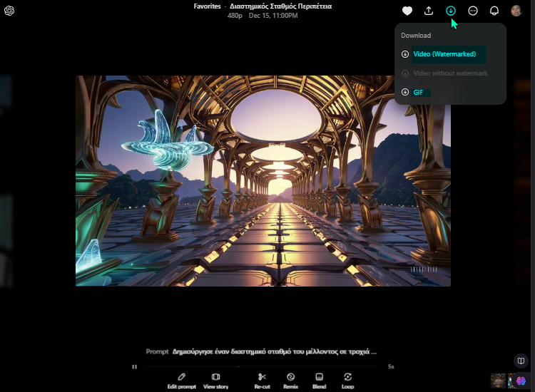
Task: Open the user profile avatar menu
Action: tap(516, 11)
